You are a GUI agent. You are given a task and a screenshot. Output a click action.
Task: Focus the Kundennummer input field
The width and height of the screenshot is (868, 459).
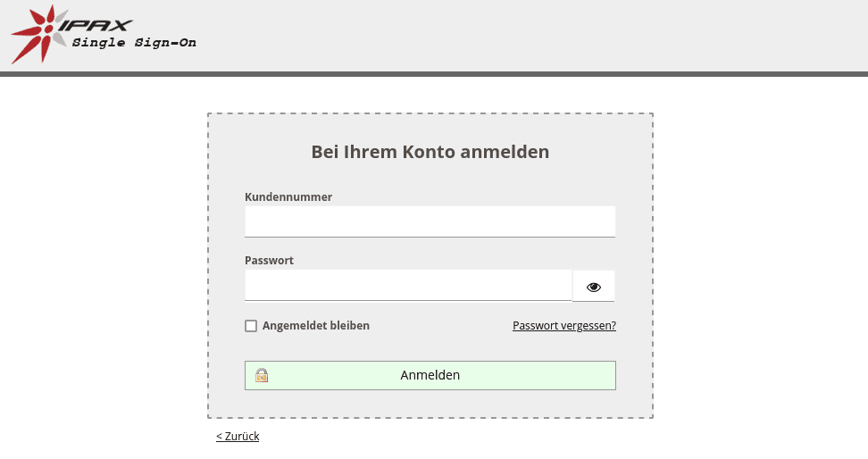pyautogui.click(x=430, y=221)
